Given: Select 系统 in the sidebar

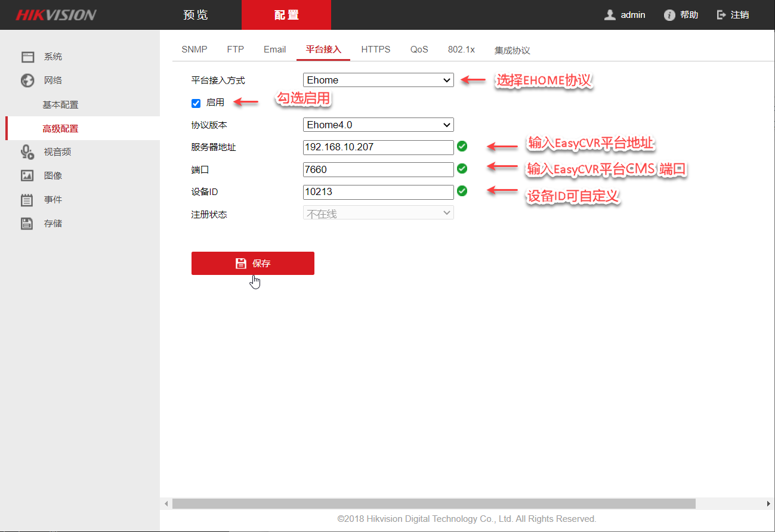Looking at the screenshot, I should (x=53, y=57).
